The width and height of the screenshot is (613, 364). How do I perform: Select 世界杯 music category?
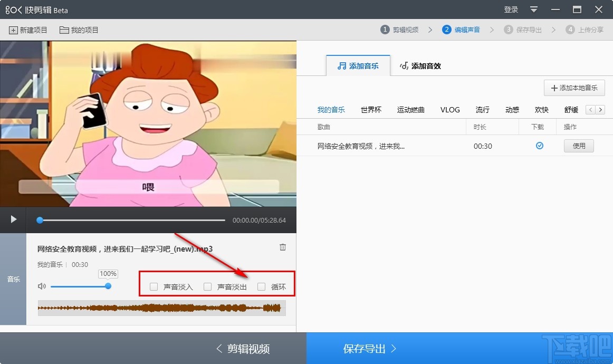coord(371,110)
